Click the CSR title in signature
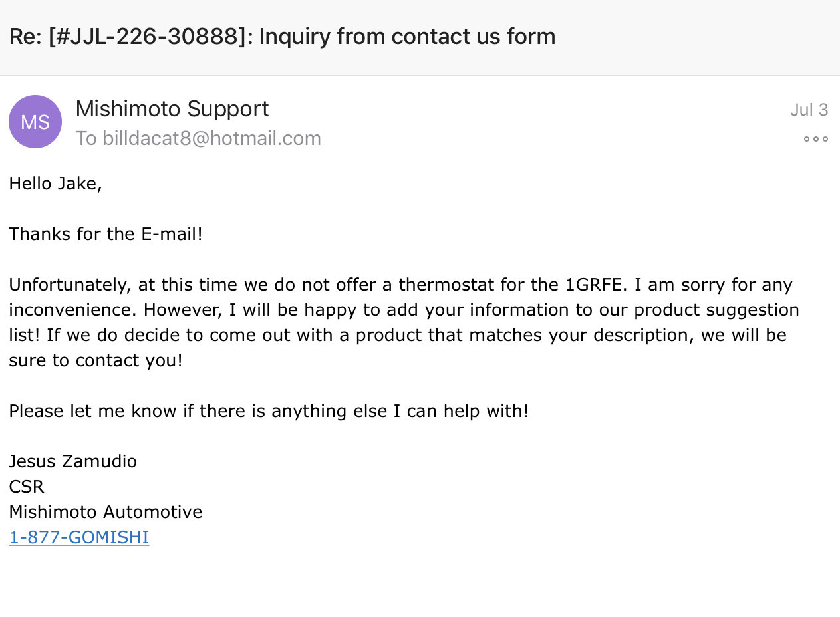Image resolution: width=840 pixels, height=617 pixels. [27, 487]
